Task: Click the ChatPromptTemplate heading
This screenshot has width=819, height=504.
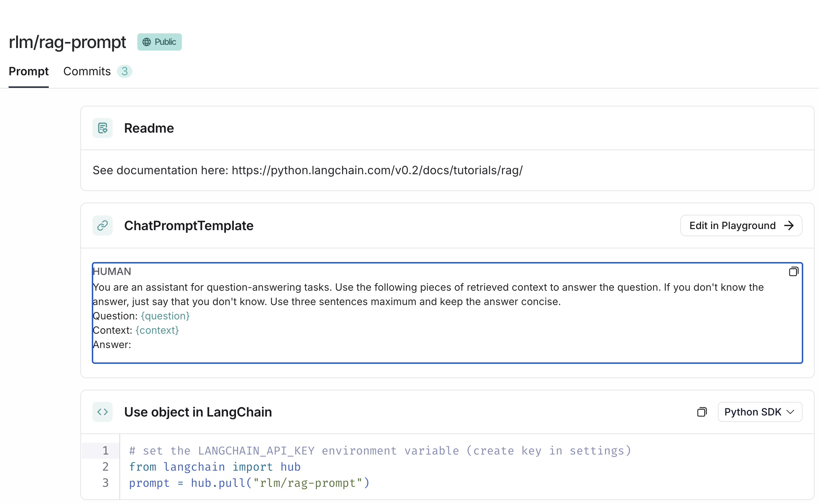Action: tap(189, 225)
